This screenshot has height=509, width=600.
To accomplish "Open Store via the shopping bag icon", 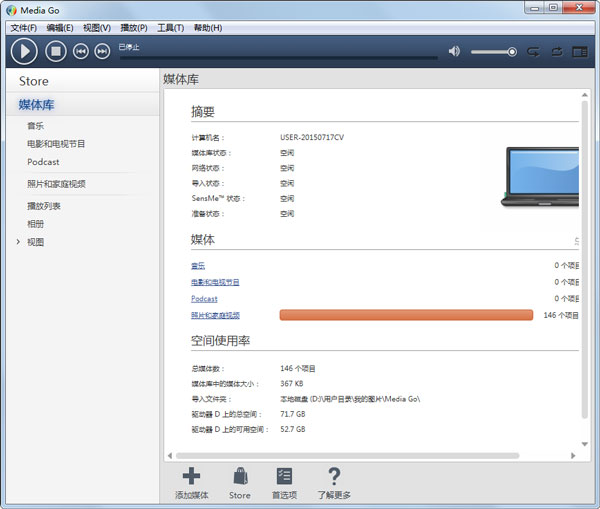I will click(240, 476).
